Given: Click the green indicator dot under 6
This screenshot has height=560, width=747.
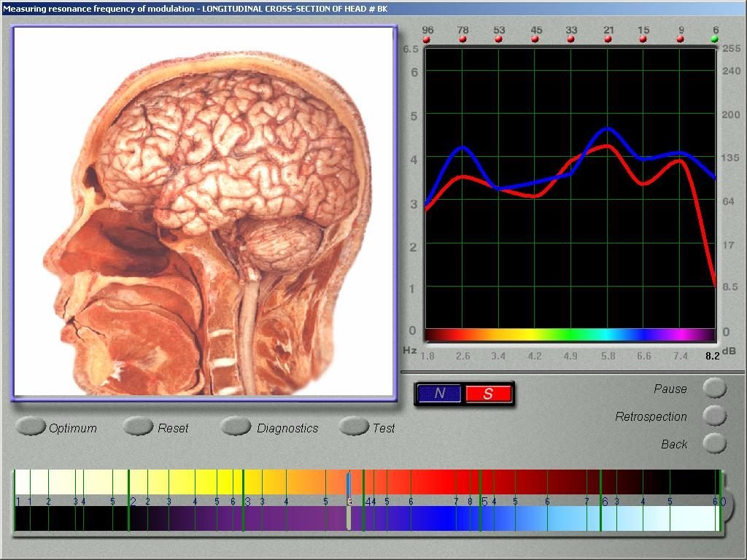Looking at the screenshot, I should click(x=715, y=39).
